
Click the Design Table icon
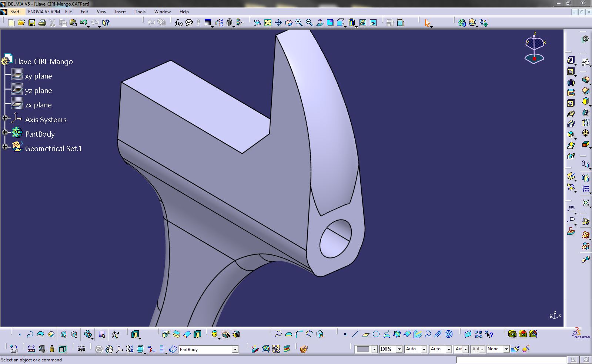pos(208,23)
